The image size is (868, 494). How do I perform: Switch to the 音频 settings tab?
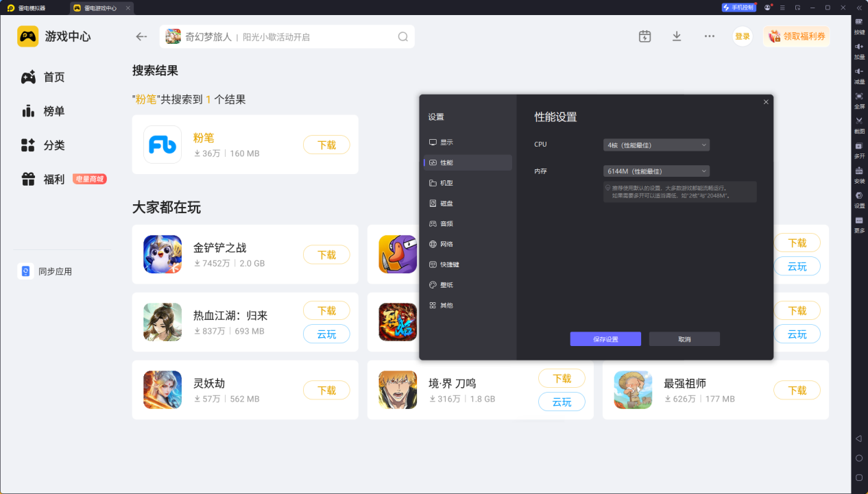(x=468, y=223)
